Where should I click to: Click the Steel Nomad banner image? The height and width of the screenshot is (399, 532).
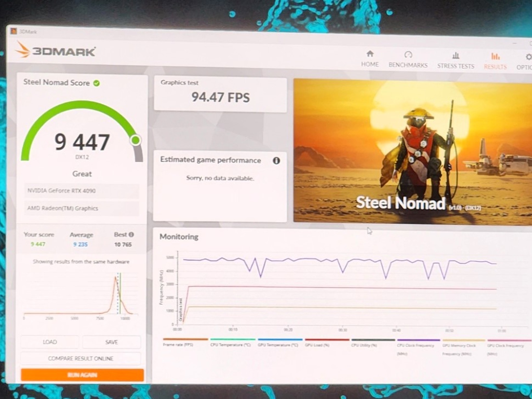pos(413,151)
